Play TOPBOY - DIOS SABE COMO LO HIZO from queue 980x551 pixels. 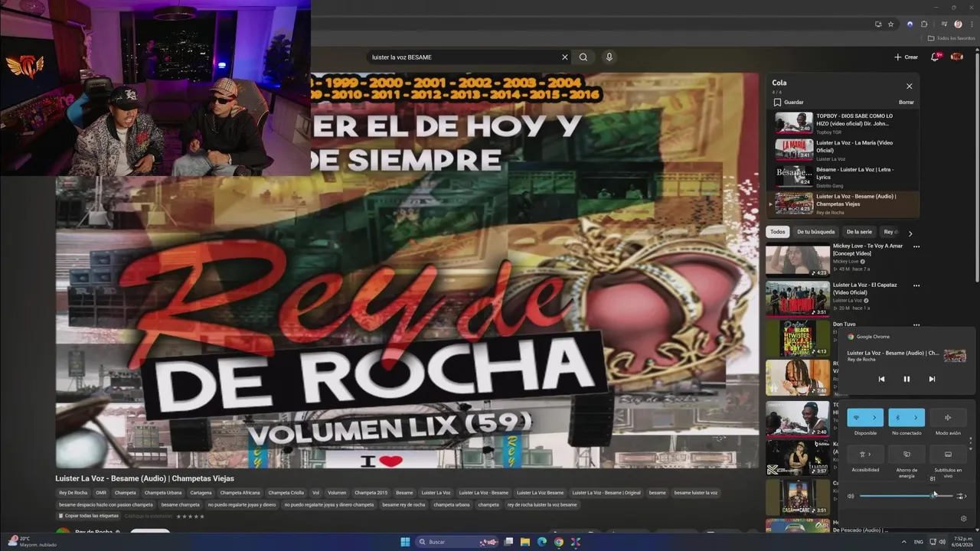(x=843, y=123)
